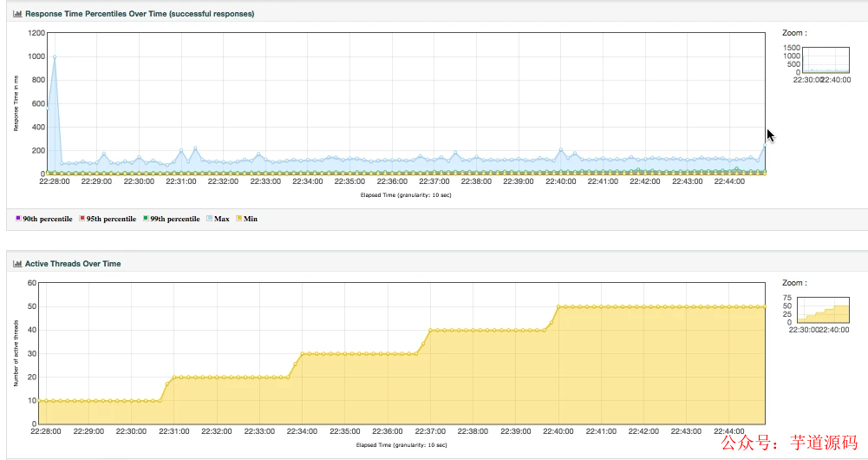
Task: Click chart icon beside Response Time Percentiles title
Action: click(17, 14)
